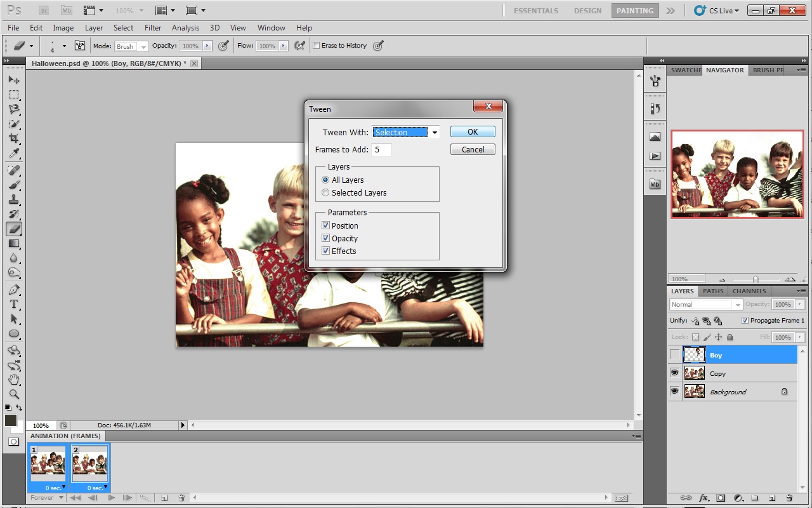The image size is (812, 508).
Task: Create a new adjustment layer
Action: pos(738,498)
